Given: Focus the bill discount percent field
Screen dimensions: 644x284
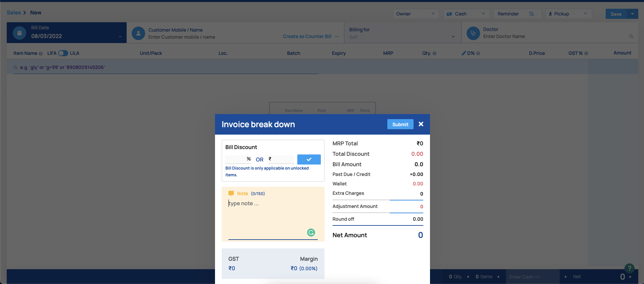Looking at the screenshot, I should 238,159.
